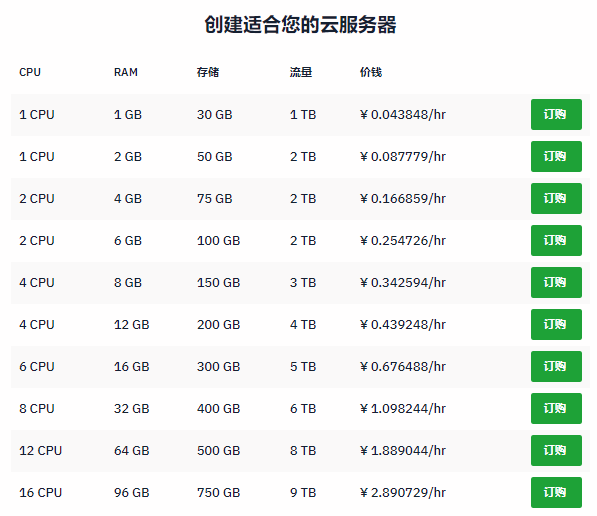Select order for 4 CPU 12 GB
The height and width of the screenshot is (516, 597).
click(556, 324)
